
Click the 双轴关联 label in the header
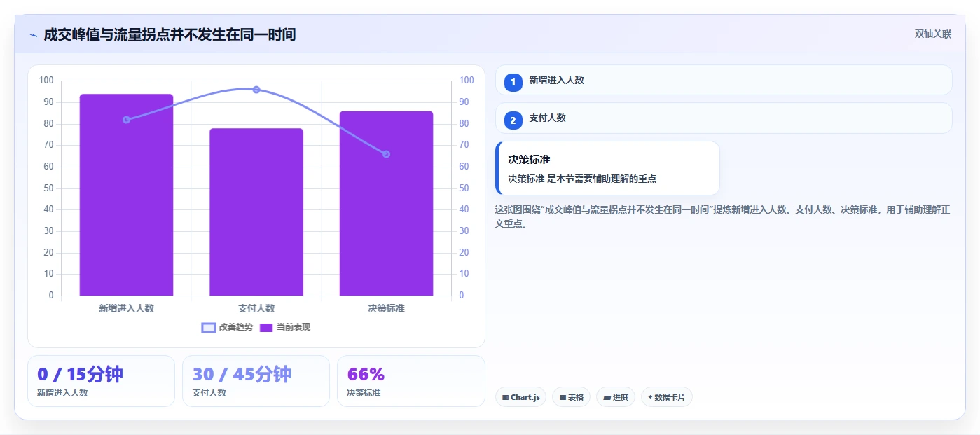coord(932,34)
